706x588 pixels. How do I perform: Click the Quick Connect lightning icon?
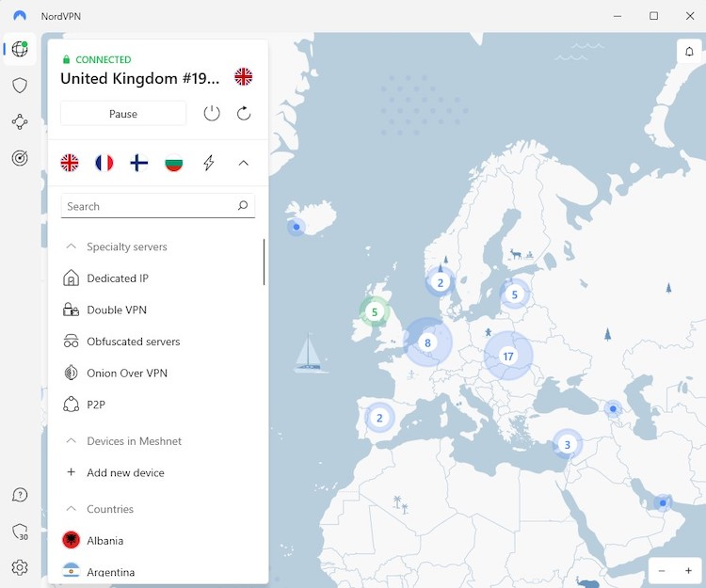pos(208,163)
